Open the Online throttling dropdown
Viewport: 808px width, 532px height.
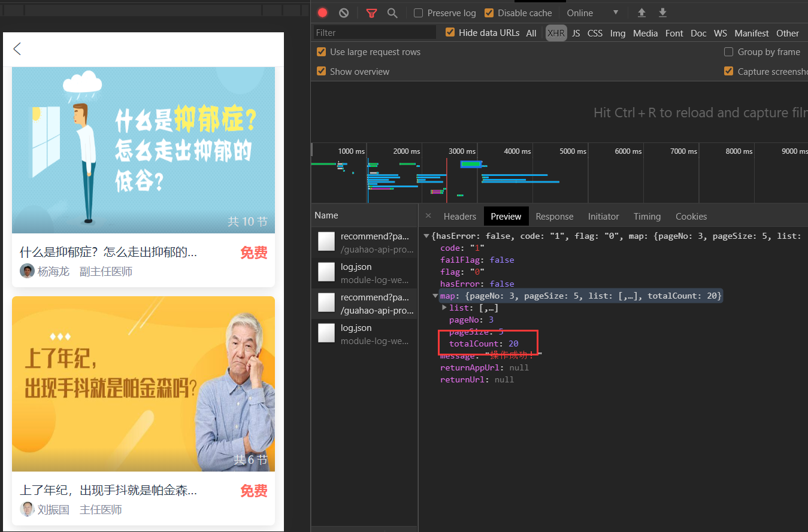(593, 13)
